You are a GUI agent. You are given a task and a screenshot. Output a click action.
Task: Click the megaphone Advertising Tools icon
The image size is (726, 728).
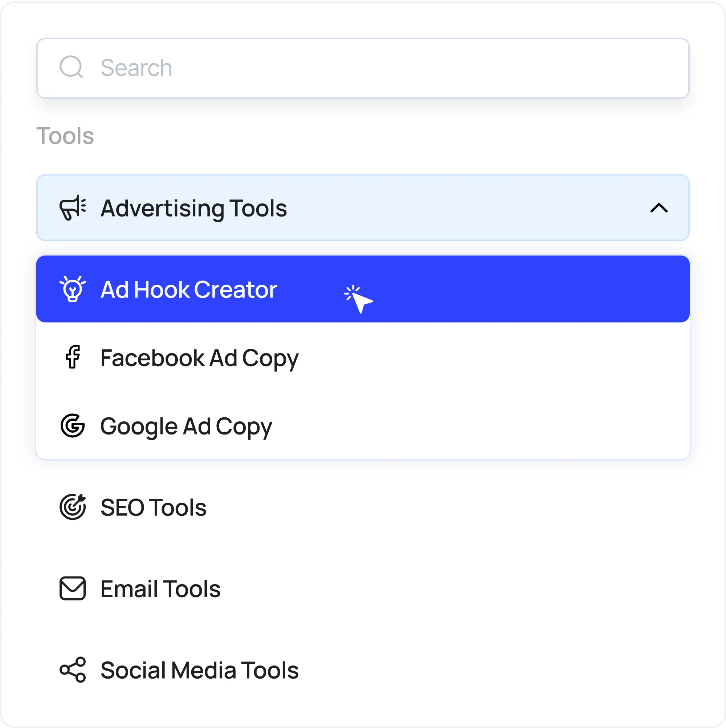[x=73, y=208]
